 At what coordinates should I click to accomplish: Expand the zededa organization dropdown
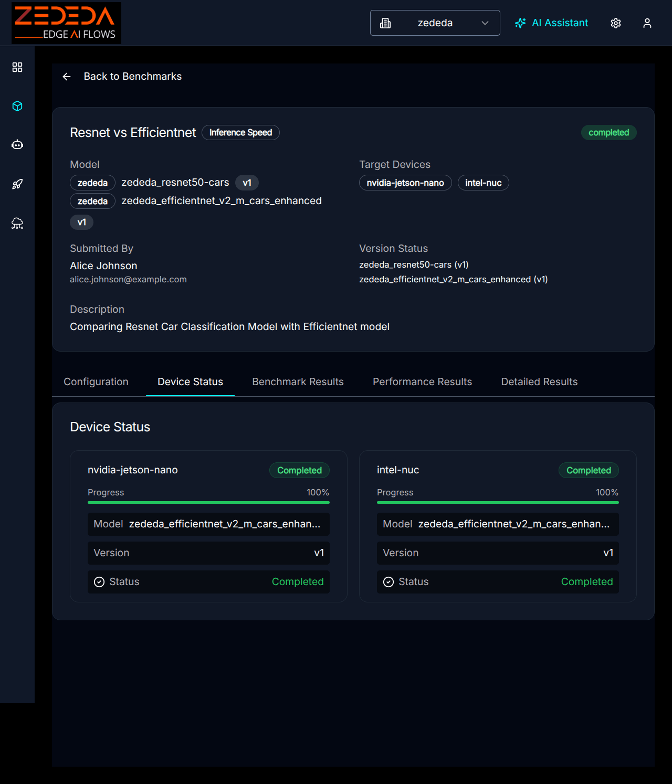click(435, 23)
